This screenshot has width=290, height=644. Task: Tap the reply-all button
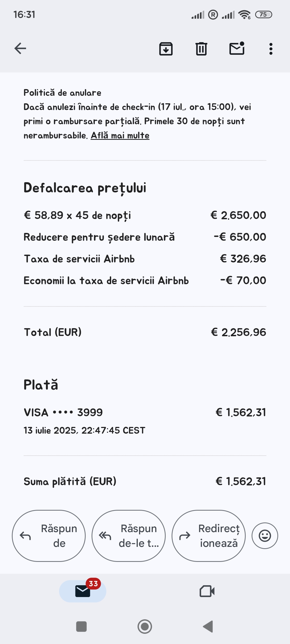pyautogui.click(x=128, y=536)
